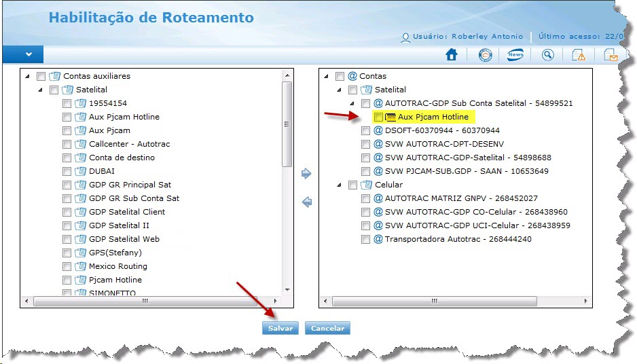Viewport: 637px width, 364px height.
Task: Check SVW AUTOTRAC-GDP CO-Celular checkbox
Action: [365, 212]
